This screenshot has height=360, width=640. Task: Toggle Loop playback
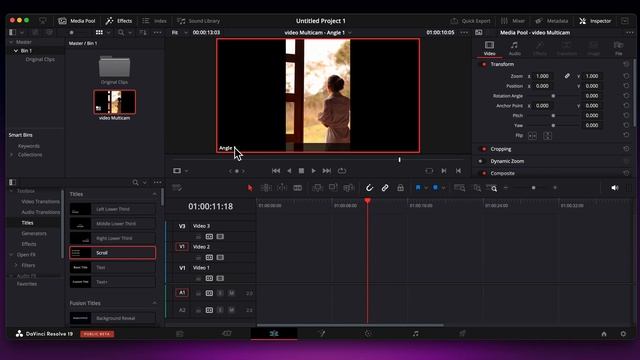tap(342, 171)
